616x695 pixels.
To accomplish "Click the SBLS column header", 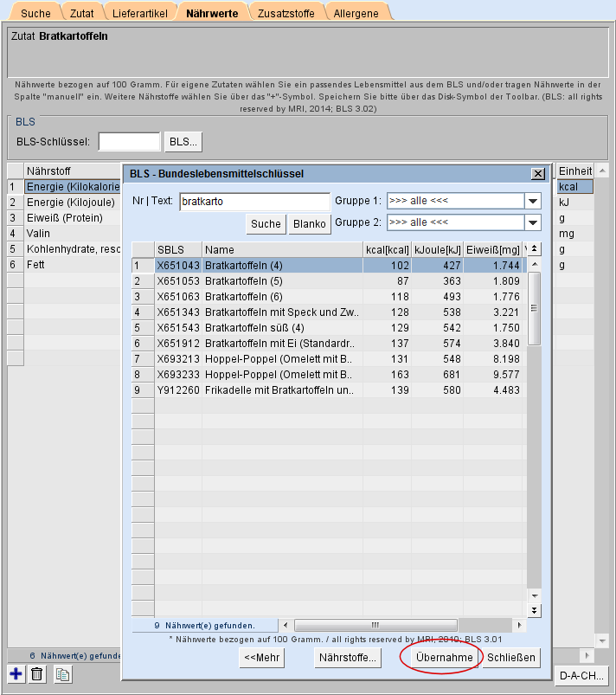I will pos(178,249).
